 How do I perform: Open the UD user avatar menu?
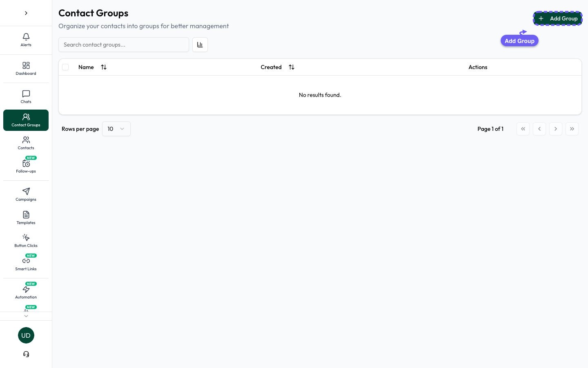pyautogui.click(x=26, y=335)
